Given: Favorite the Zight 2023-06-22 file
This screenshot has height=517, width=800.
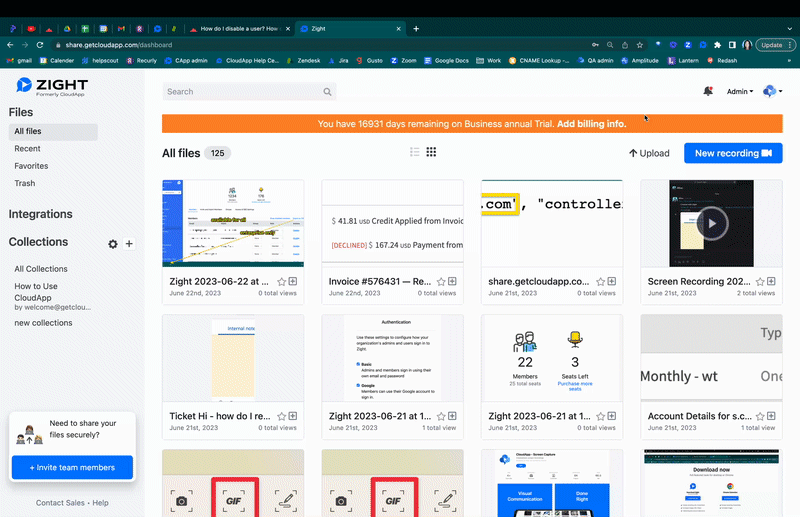Looking at the screenshot, I should click(x=282, y=281).
